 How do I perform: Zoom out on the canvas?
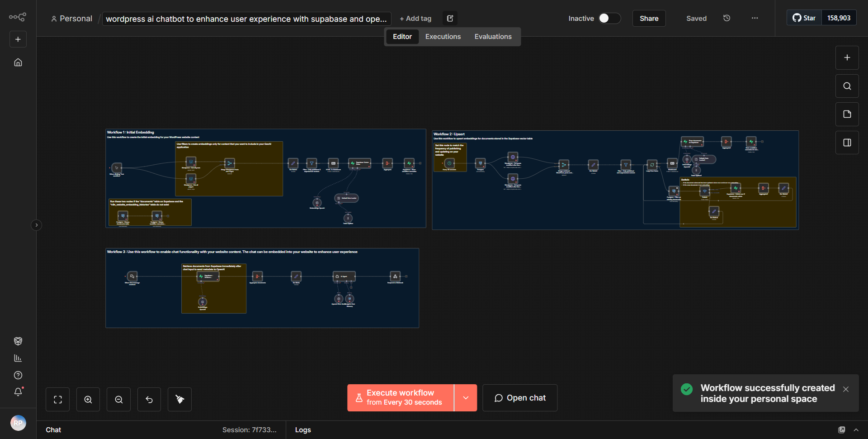(119, 399)
